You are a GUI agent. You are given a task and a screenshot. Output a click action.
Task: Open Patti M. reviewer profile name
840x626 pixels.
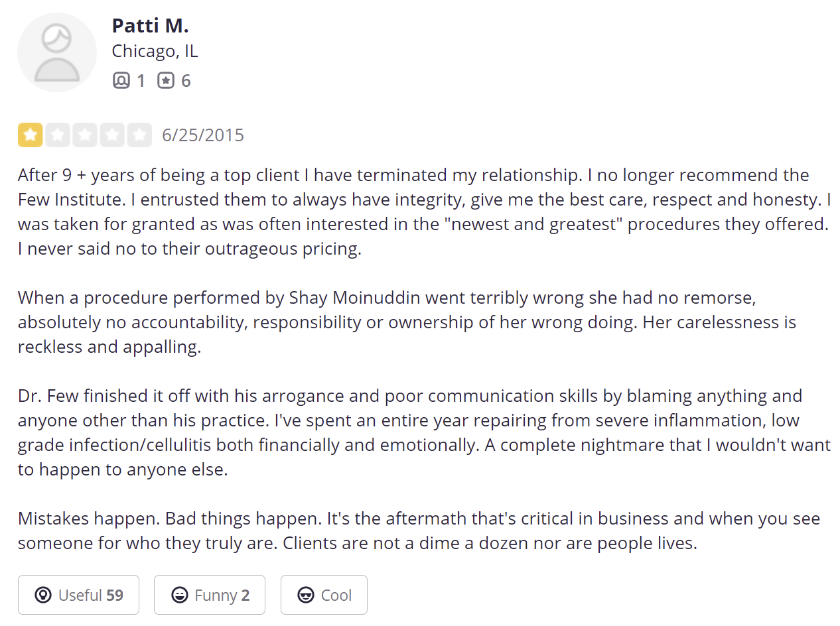[x=150, y=25]
